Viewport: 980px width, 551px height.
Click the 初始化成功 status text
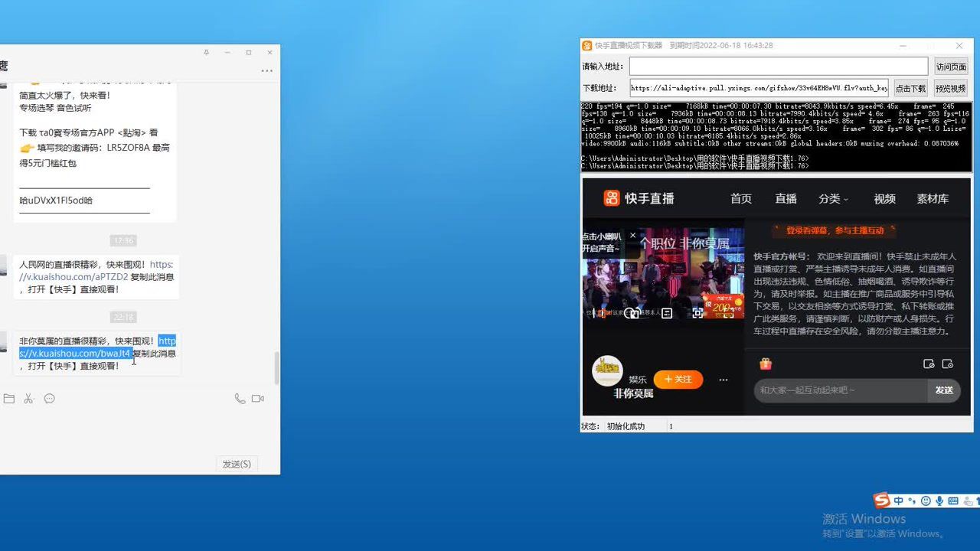coord(626,426)
